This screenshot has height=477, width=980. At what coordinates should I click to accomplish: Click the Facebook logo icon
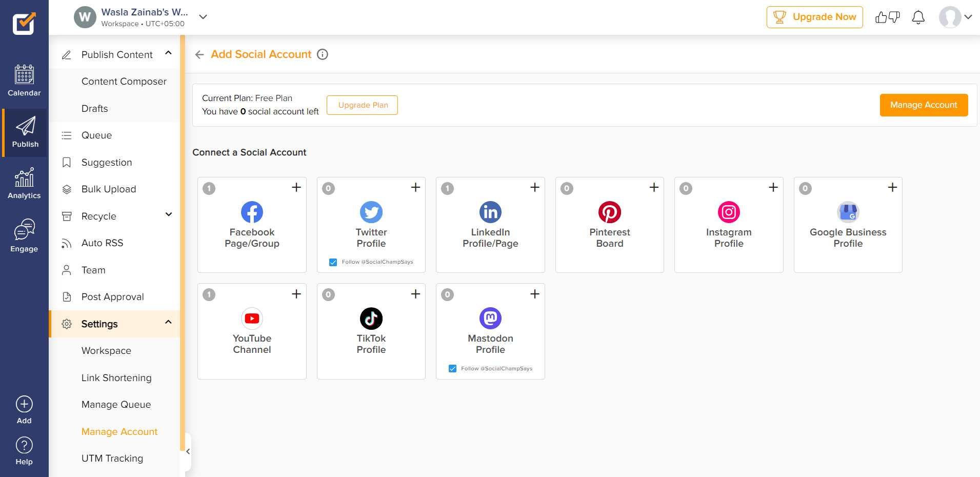pyautogui.click(x=252, y=212)
